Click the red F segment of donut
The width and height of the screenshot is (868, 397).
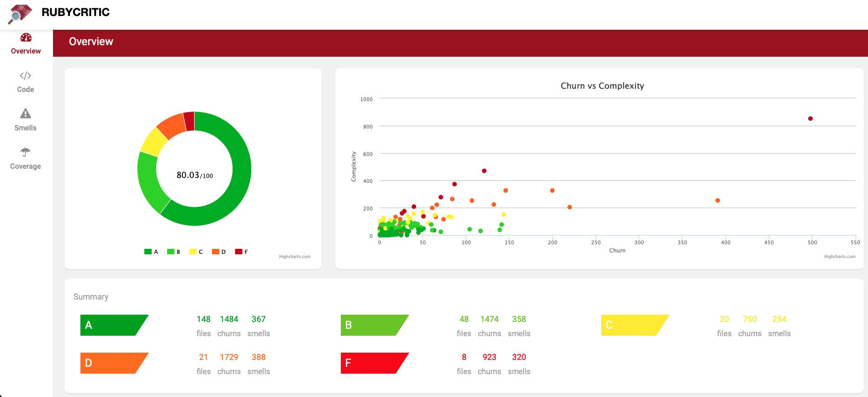[x=190, y=121]
